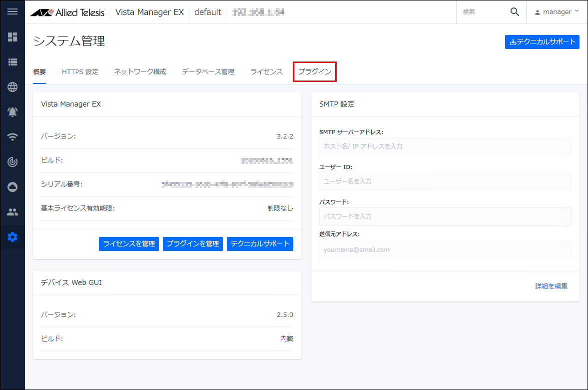Open the ネットワーク構成 tab
This screenshot has height=390, width=588.
coord(140,71)
